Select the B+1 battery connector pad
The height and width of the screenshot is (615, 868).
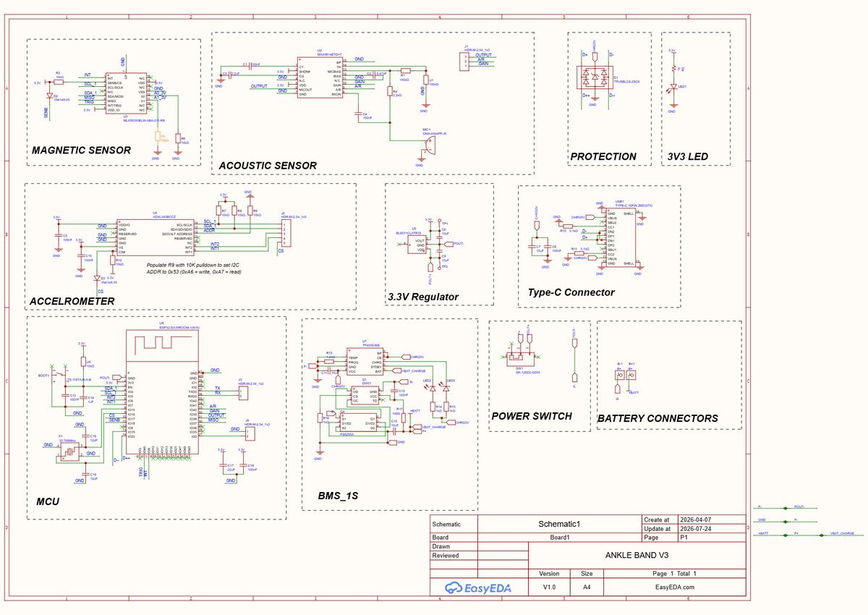click(631, 376)
